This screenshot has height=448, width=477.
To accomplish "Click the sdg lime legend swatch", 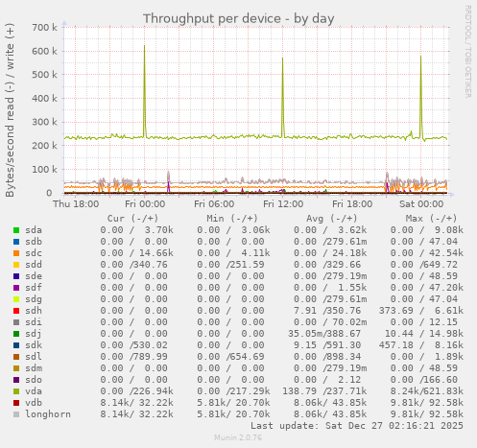I will point(16,299).
